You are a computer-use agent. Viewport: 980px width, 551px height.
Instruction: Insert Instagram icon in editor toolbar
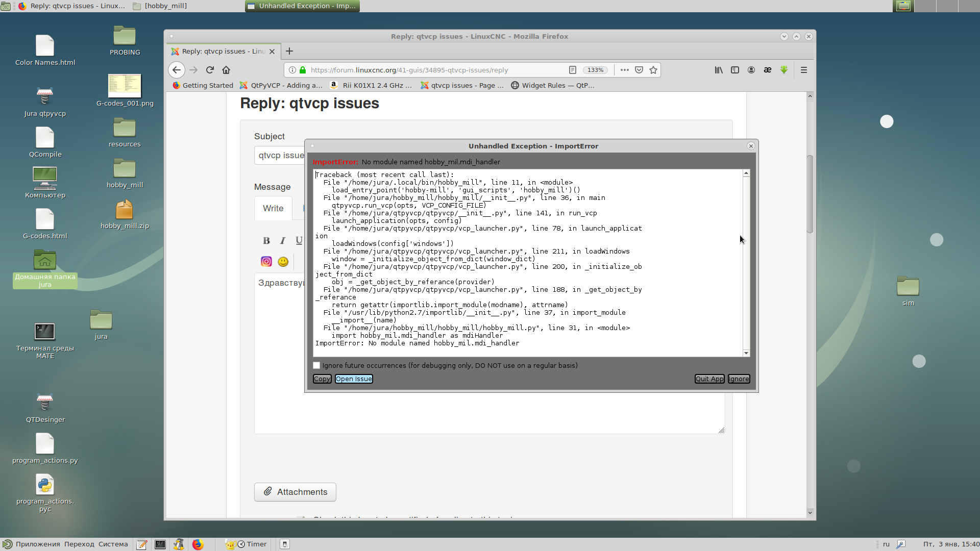click(266, 262)
